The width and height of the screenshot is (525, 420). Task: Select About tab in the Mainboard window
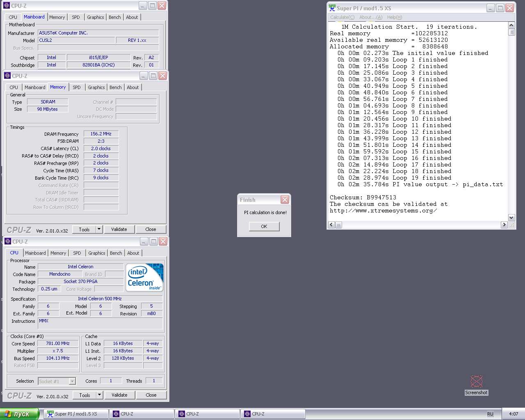pyautogui.click(x=132, y=17)
